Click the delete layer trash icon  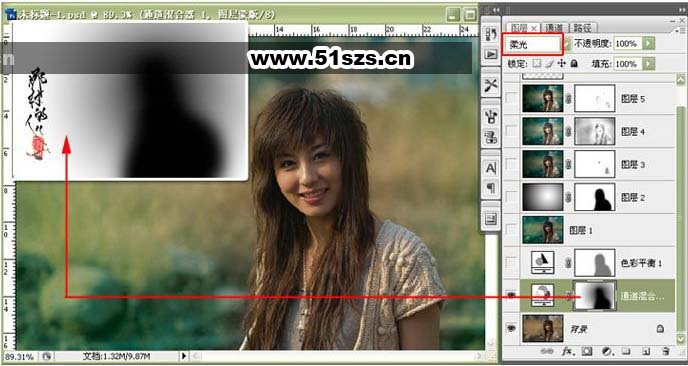tap(666, 352)
